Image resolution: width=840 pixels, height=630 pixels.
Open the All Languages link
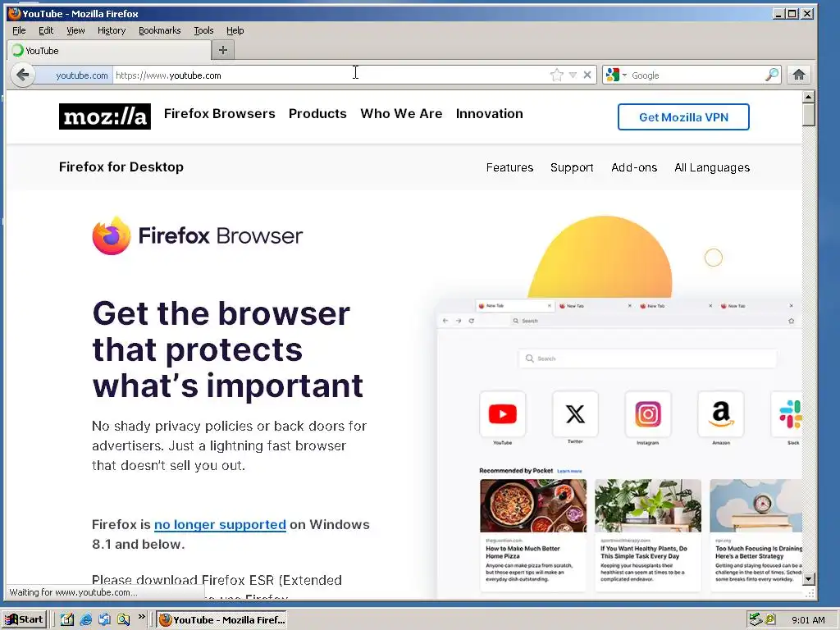[x=712, y=167]
